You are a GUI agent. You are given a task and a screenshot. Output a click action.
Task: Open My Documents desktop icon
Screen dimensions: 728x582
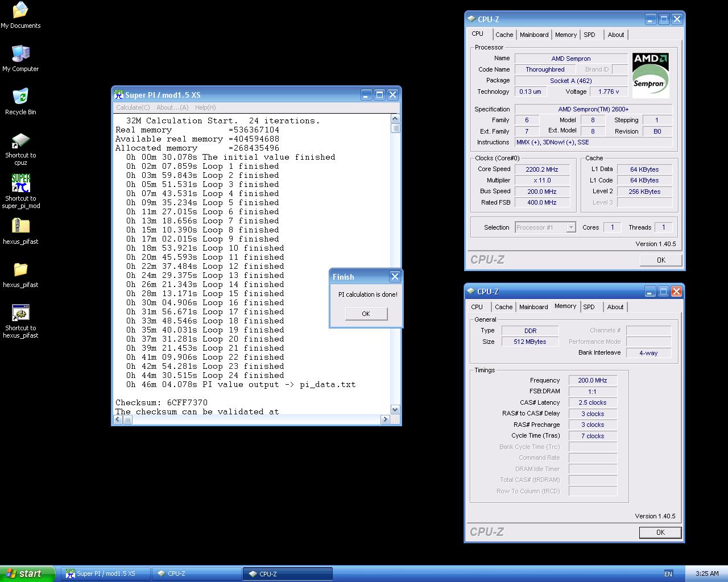20,15
